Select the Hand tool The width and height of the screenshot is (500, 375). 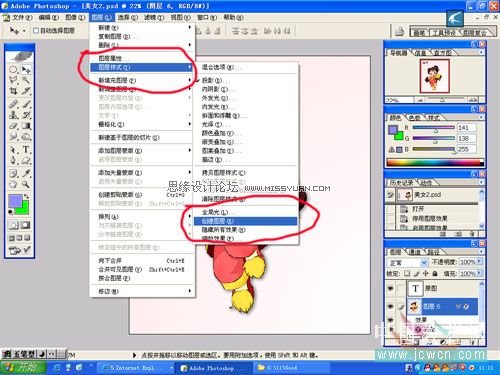[x=13, y=184]
